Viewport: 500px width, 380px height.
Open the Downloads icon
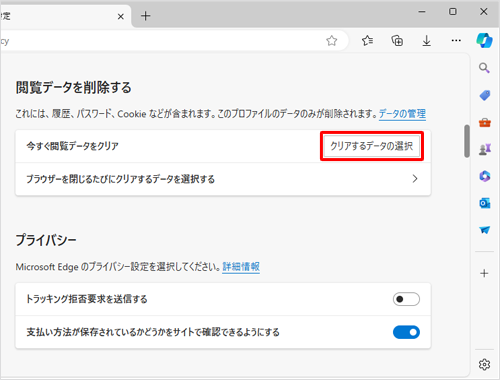tap(426, 41)
